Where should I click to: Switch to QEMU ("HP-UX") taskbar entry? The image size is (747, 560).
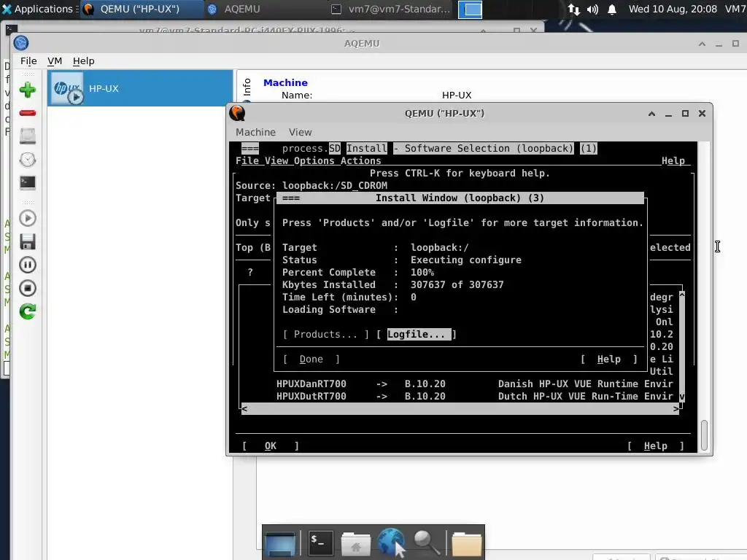(x=141, y=9)
